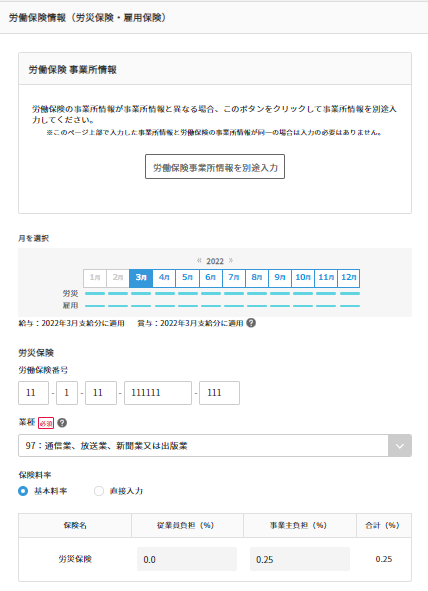
Task: Click first labor insurance number field containing 11
Action: (x=34, y=393)
